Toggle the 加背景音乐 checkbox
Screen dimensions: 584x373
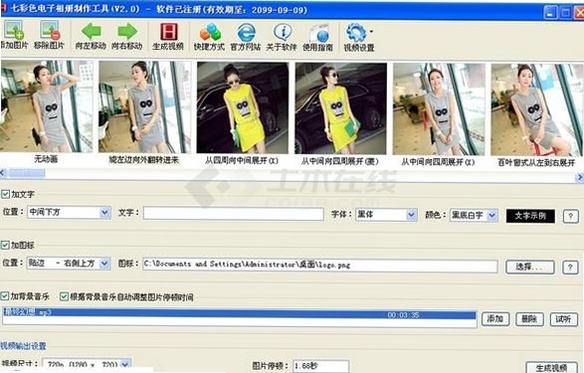point(5,296)
